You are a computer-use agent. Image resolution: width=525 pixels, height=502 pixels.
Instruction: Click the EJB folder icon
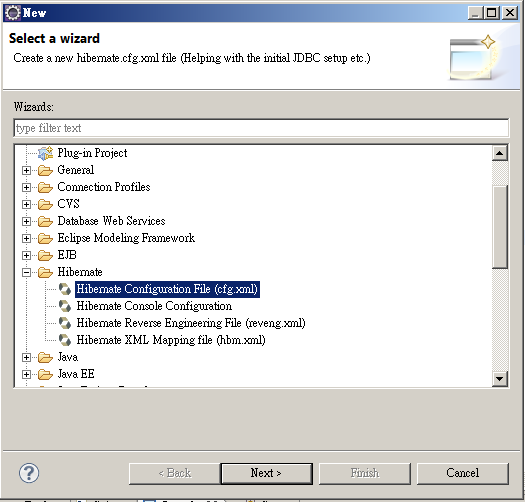45,256
